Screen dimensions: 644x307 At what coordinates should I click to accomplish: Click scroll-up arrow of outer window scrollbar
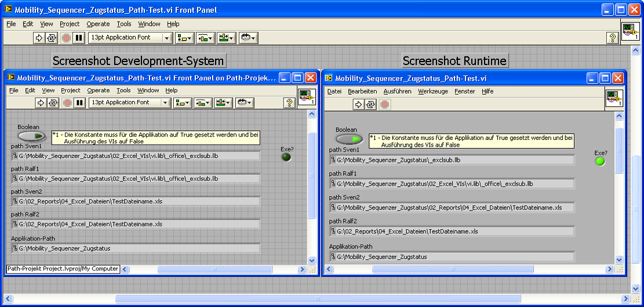pos(635,50)
